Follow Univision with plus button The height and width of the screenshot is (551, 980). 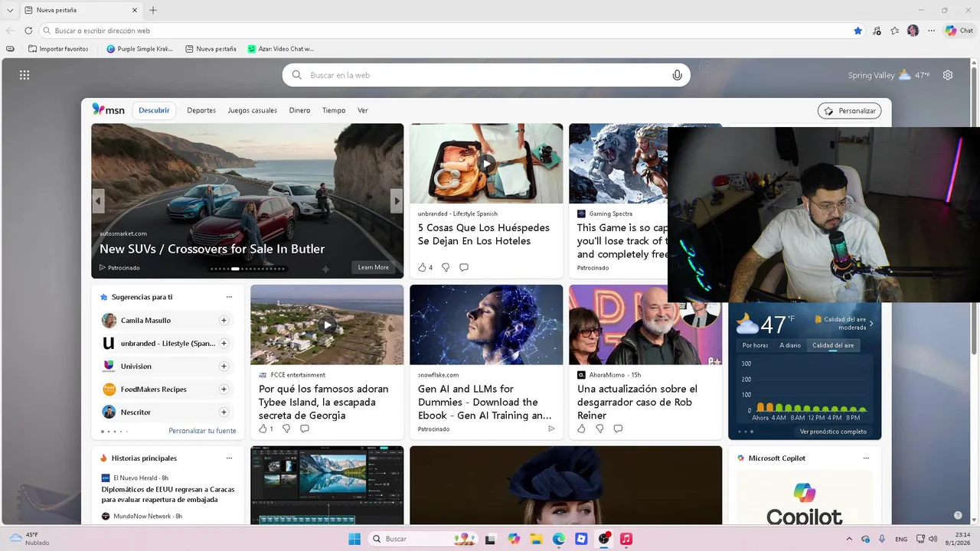[224, 367]
